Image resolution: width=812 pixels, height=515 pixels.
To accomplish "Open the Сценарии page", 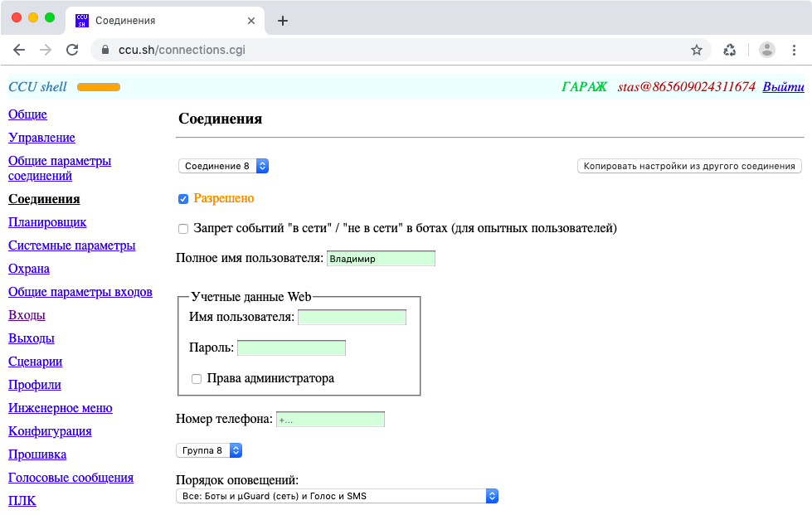I will tap(35, 362).
